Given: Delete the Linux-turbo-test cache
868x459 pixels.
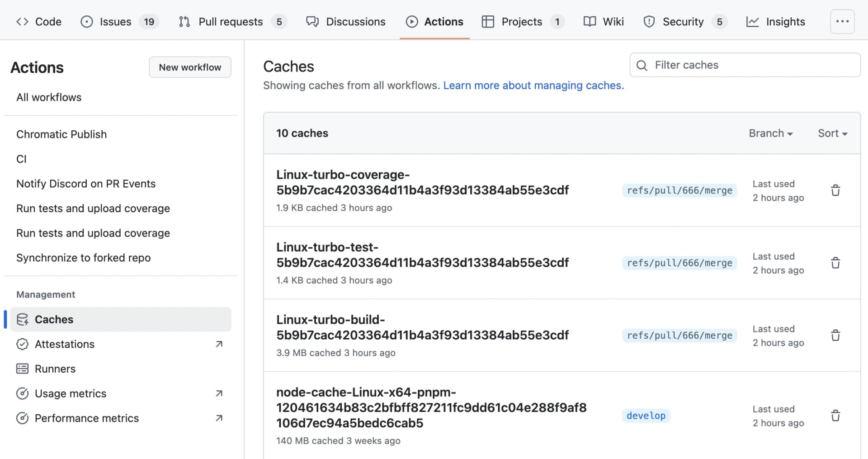Looking at the screenshot, I should pyautogui.click(x=835, y=262).
